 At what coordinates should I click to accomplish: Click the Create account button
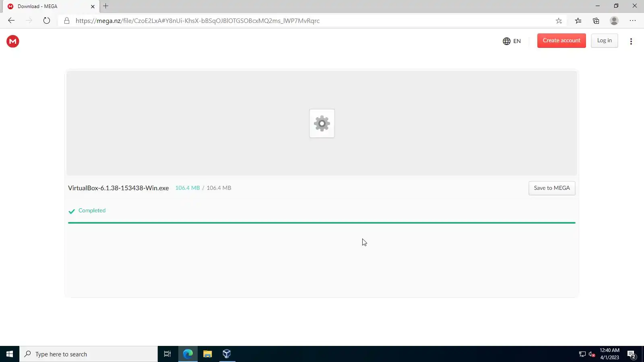[x=561, y=41]
